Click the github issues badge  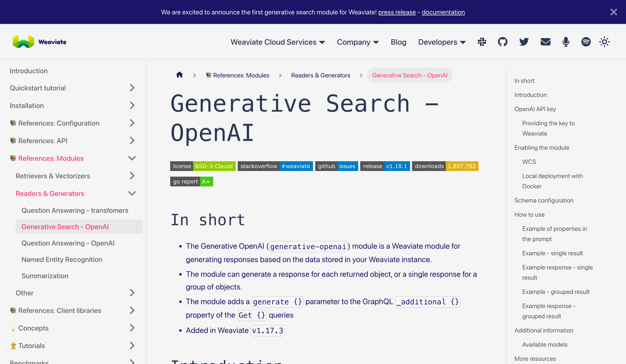(337, 166)
